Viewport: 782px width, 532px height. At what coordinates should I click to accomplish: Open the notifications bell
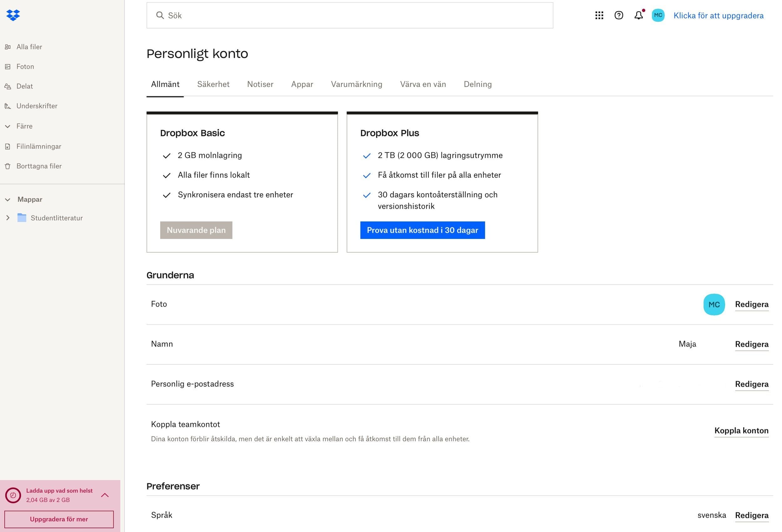638,15
